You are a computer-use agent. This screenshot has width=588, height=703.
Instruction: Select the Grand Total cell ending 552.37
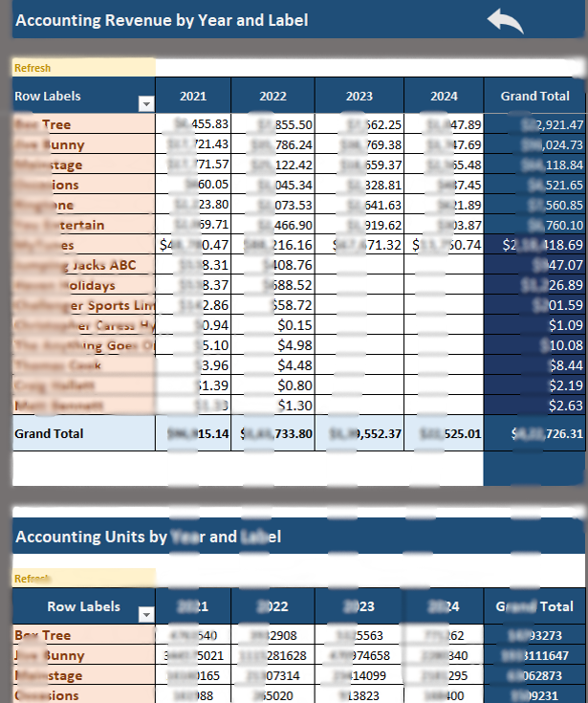pos(359,433)
